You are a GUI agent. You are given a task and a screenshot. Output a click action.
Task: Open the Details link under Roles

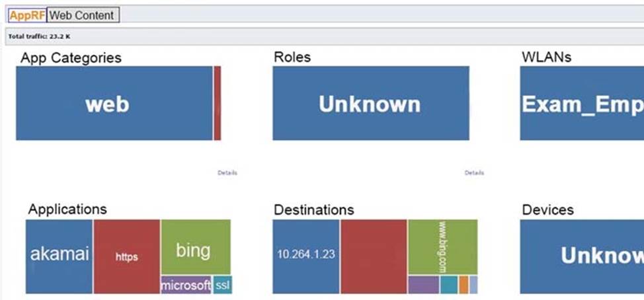click(474, 173)
